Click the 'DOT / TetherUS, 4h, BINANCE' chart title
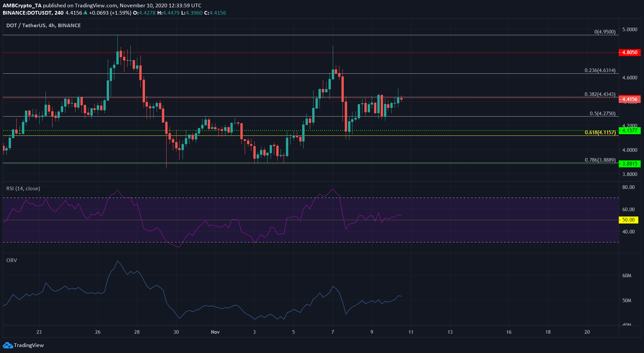 [44, 25]
